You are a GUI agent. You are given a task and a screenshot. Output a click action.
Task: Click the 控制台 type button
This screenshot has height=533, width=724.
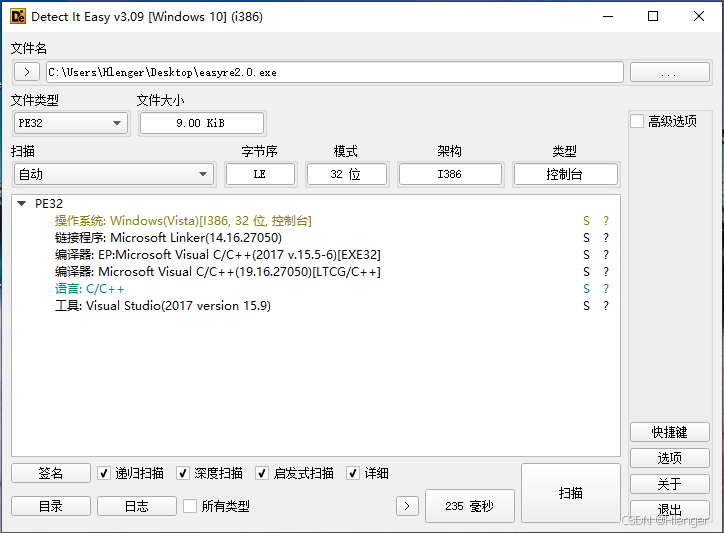pyautogui.click(x=566, y=174)
